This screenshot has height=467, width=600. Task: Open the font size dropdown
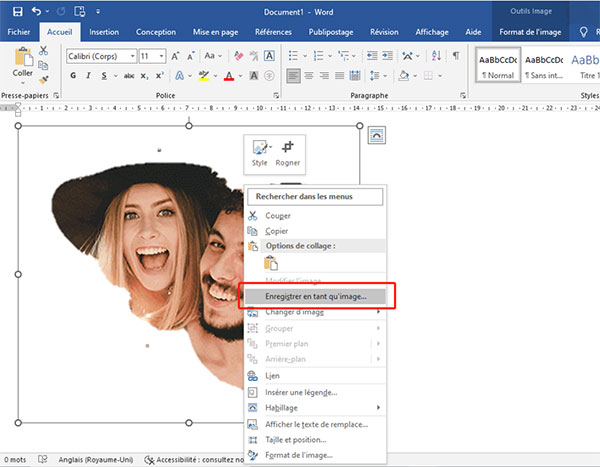click(151, 56)
